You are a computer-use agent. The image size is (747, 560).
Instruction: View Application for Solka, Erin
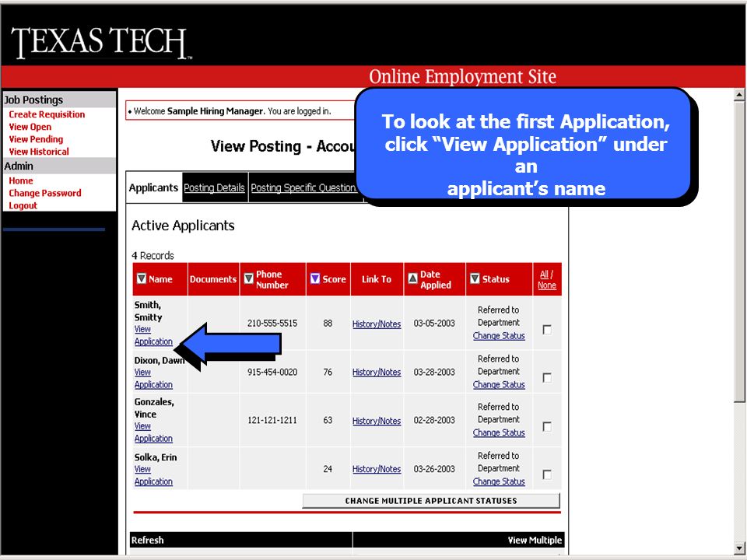(153, 475)
